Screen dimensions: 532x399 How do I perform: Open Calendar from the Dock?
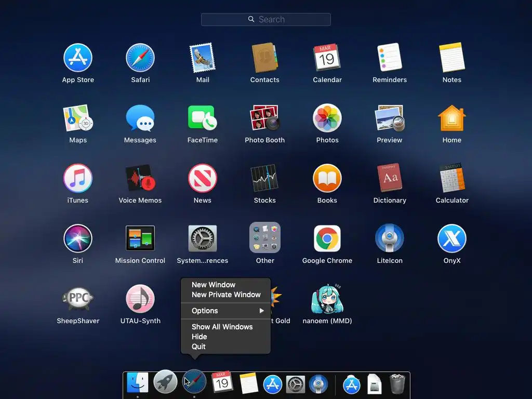tap(222, 382)
